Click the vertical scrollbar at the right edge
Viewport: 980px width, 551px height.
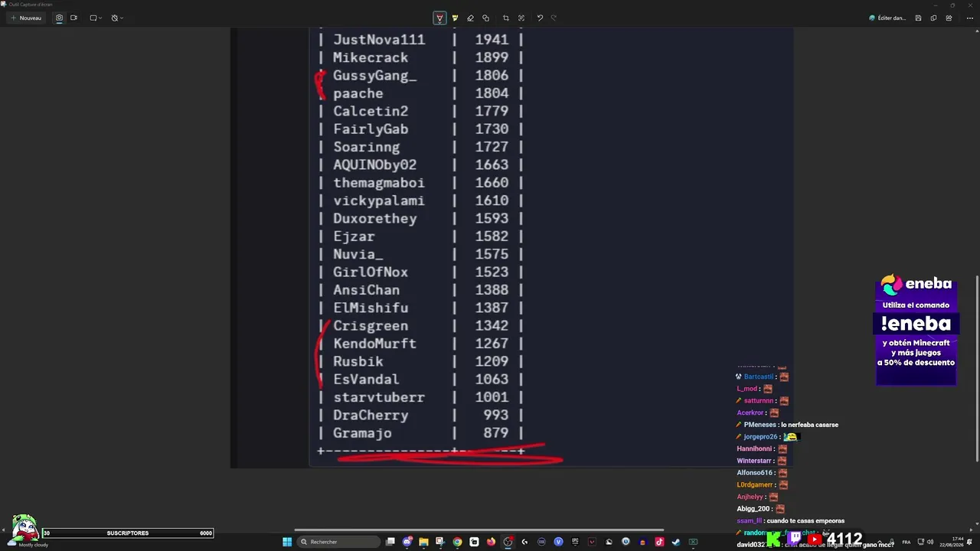coord(977,369)
